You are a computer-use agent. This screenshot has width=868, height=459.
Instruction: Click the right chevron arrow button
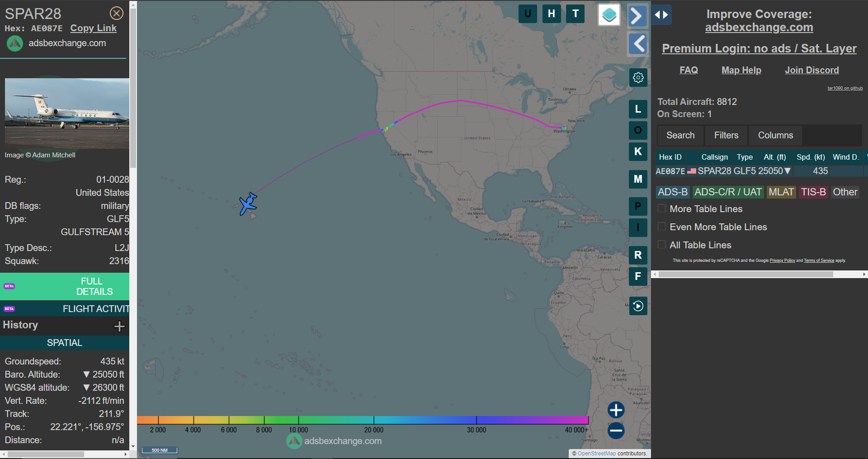coord(637,16)
